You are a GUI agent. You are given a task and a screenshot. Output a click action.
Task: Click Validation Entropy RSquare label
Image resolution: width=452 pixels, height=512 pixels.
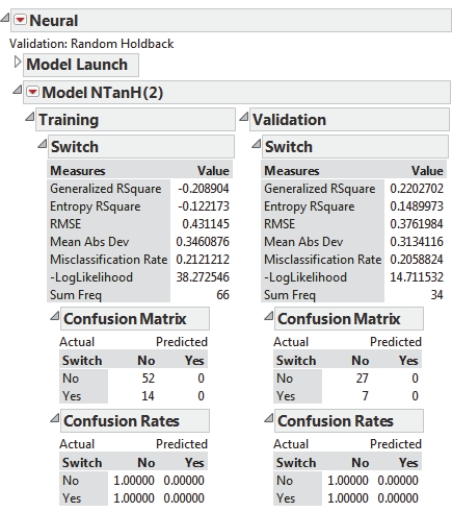tap(309, 206)
